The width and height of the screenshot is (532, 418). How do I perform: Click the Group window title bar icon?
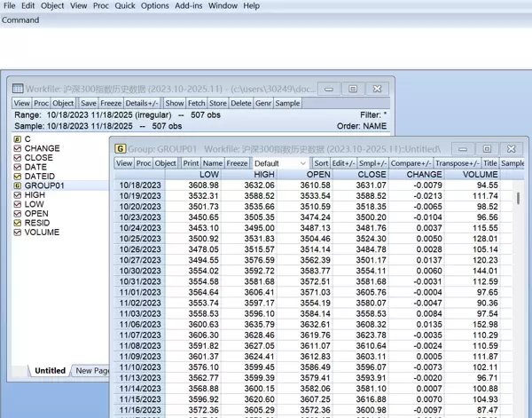tap(121, 148)
